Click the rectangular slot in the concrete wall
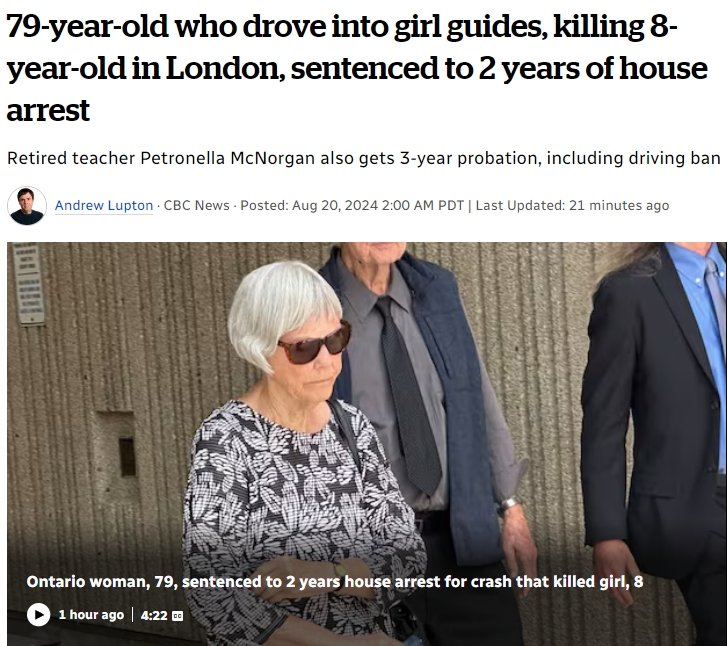The width and height of the screenshot is (727, 646). (127, 457)
